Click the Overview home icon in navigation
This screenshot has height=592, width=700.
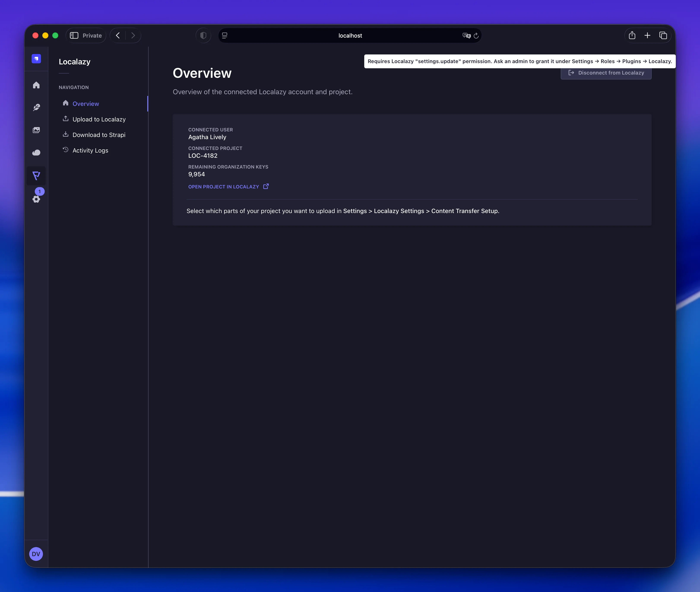coord(65,103)
